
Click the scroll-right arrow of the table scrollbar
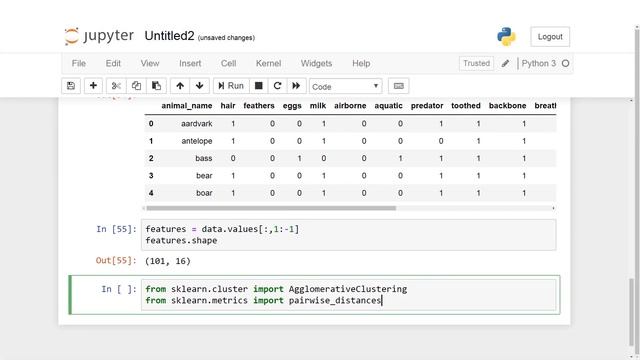click(553, 208)
